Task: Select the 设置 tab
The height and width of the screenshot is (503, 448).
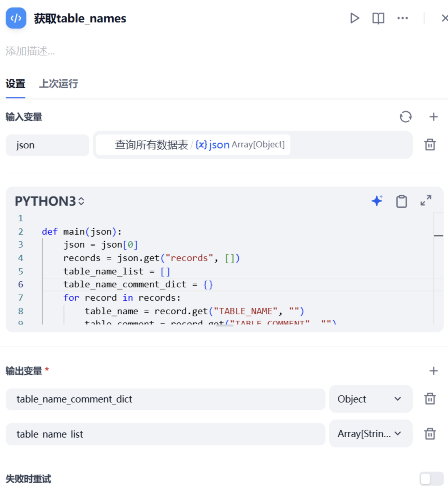Action: (15, 84)
